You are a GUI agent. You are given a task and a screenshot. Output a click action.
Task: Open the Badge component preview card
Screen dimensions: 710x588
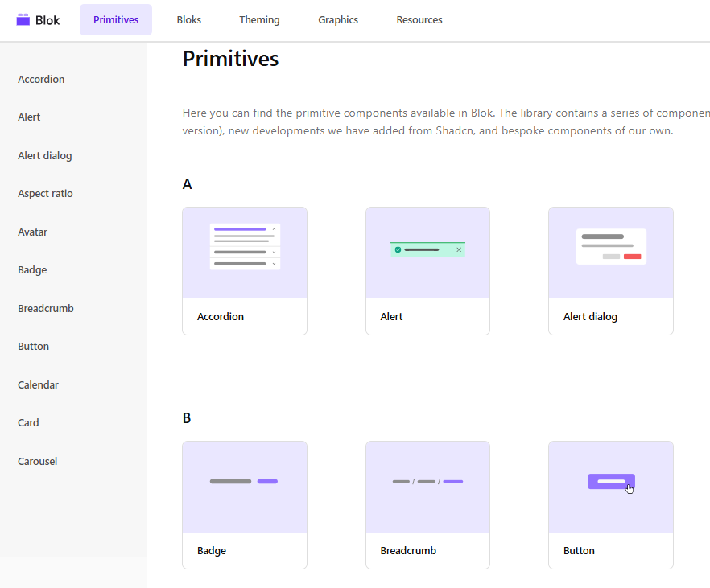(x=245, y=505)
